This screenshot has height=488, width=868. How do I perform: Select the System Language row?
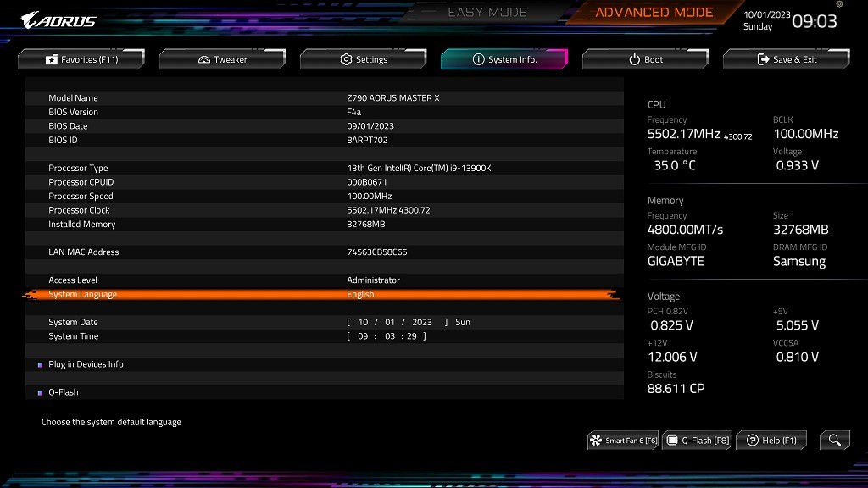click(325, 294)
